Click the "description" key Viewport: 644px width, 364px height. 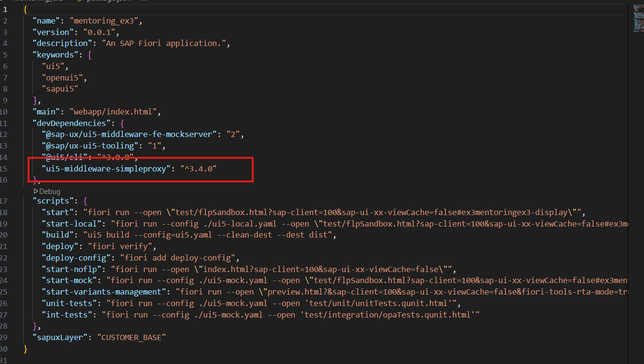tap(62, 43)
